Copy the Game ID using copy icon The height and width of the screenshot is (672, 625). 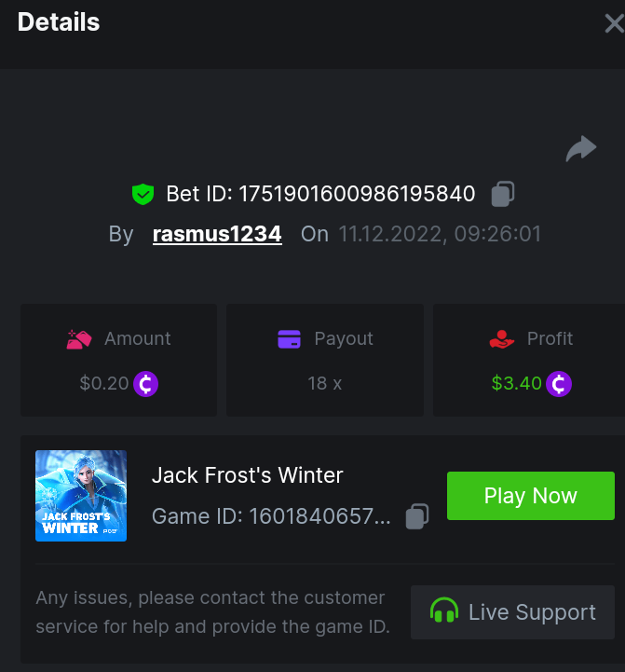(417, 516)
